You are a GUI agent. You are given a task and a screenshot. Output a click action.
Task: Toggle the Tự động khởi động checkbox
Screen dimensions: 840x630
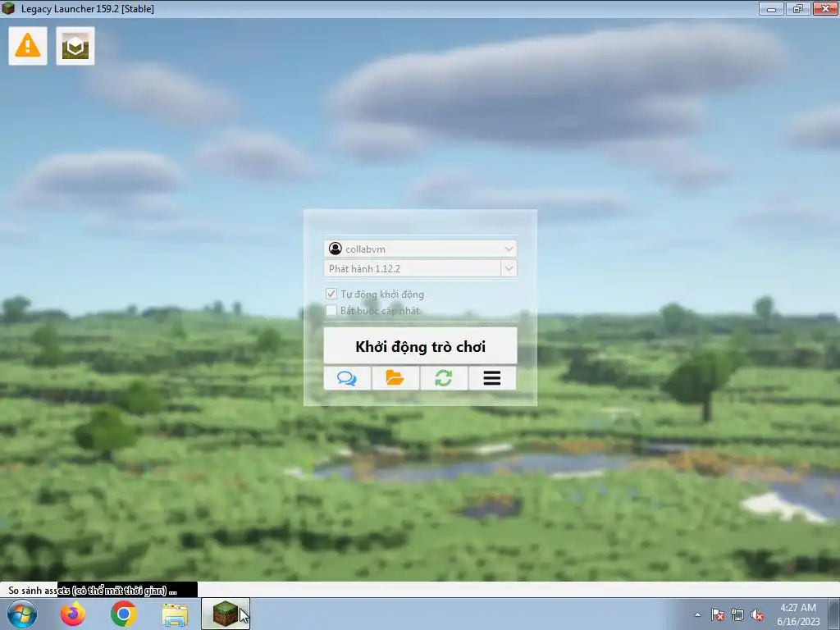tap(331, 294)
